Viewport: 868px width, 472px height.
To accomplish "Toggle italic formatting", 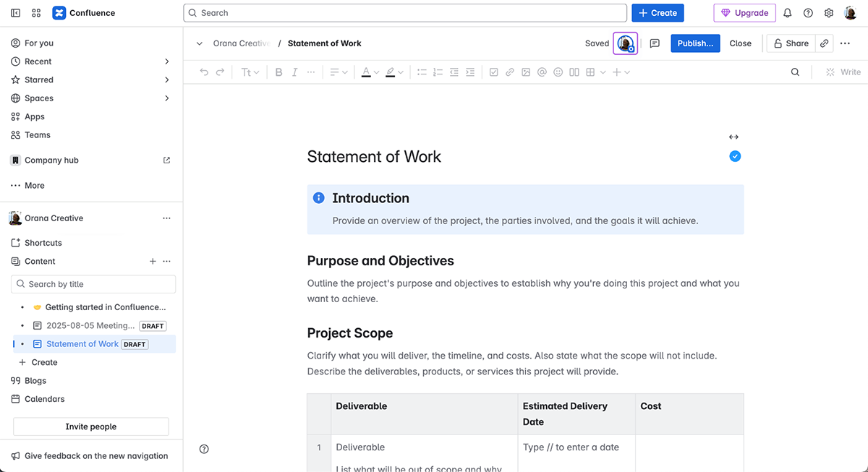I will click(294, 72).
